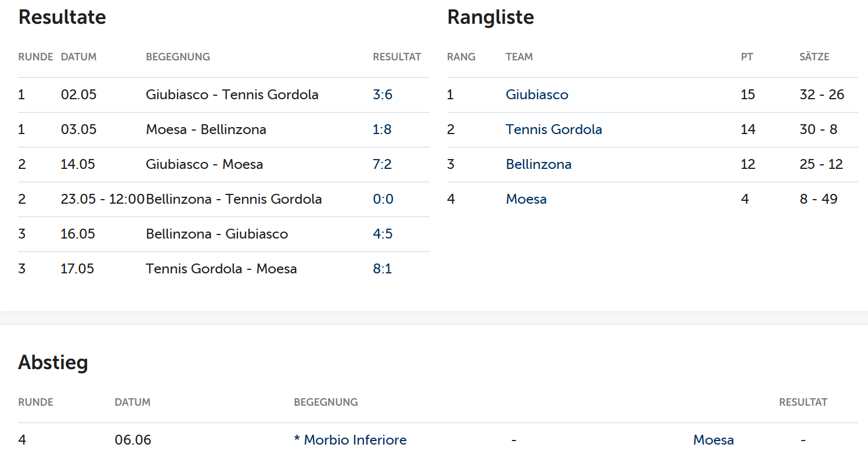
Task: Click the Resultate heading
Action: (62, 17)
